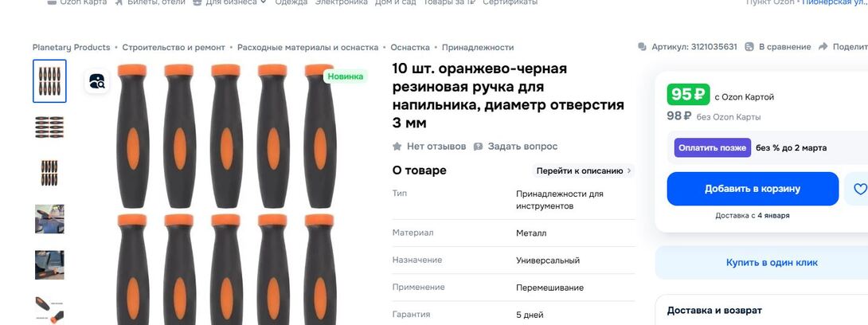
Task: Click the chat icon beside Задать вопрос
Action: [x=478, y=147]
